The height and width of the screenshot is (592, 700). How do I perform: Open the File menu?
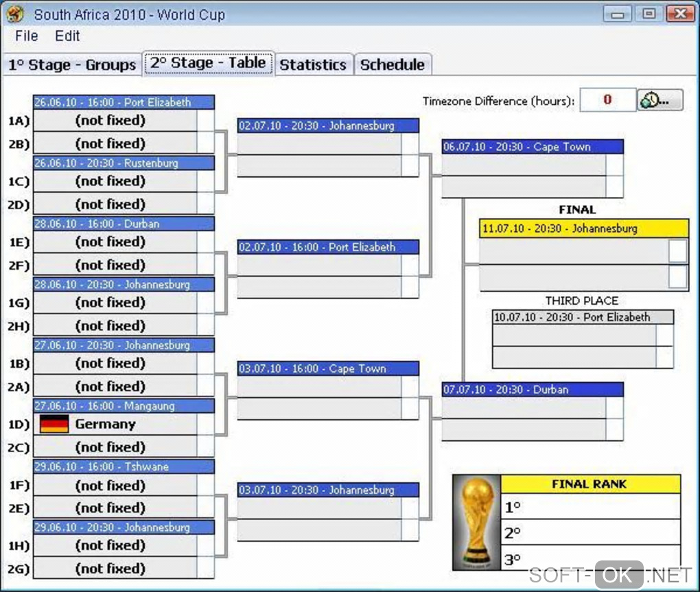[x=26, y=36]
